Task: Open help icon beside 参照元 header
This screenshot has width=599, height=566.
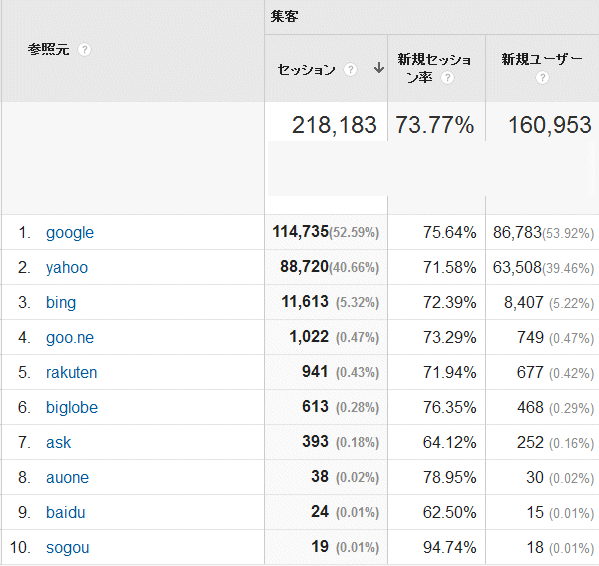Action: point(84,50)
